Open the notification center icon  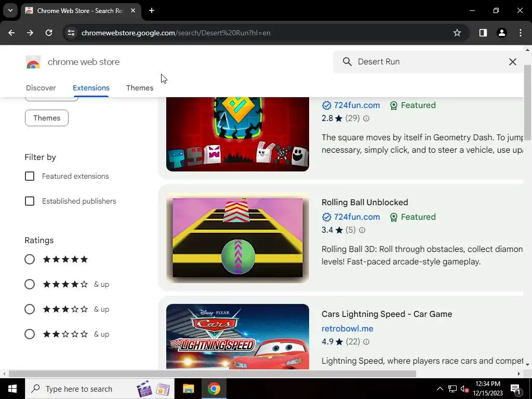[x=515, y=389]
